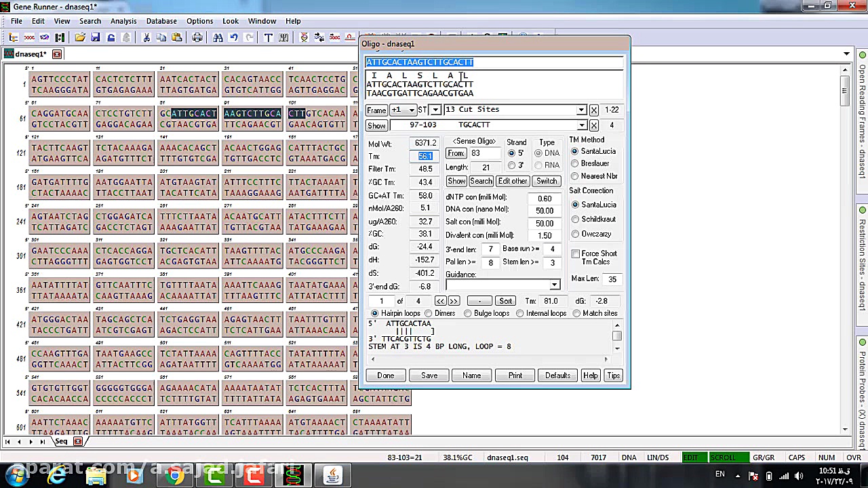Click the translate arrows toolbar icon
Screen dimensions: 868x488
tap(319, 38)
